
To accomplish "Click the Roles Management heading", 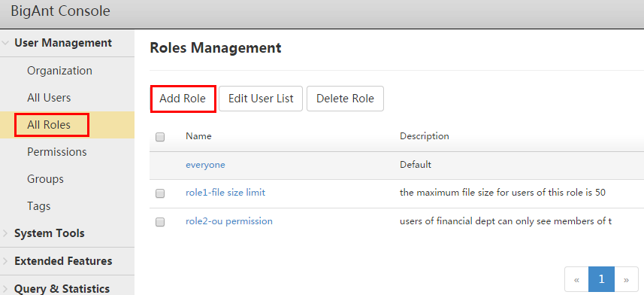I will [216, 47].
